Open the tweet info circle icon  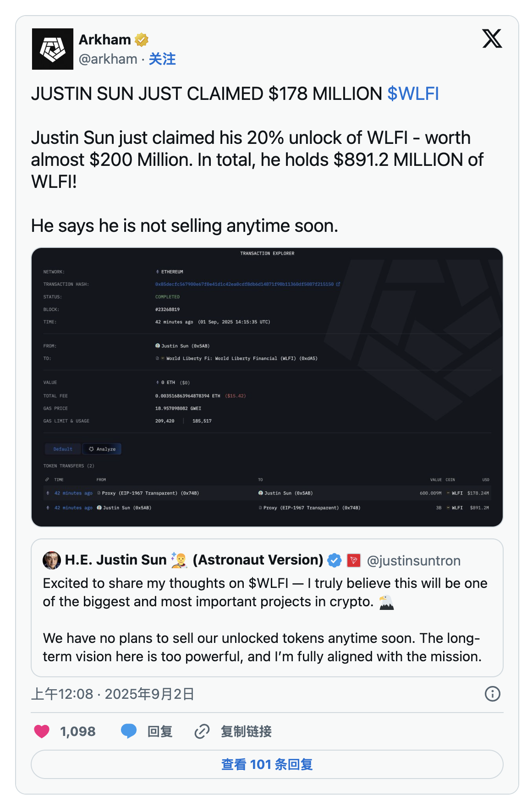tap(492, 694)
